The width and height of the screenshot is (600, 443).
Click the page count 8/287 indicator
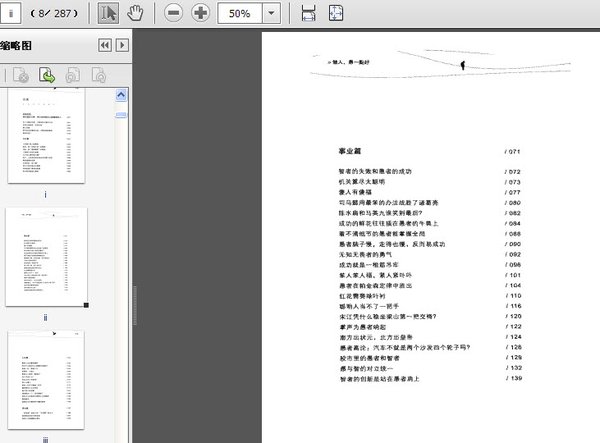coord(54,13)
